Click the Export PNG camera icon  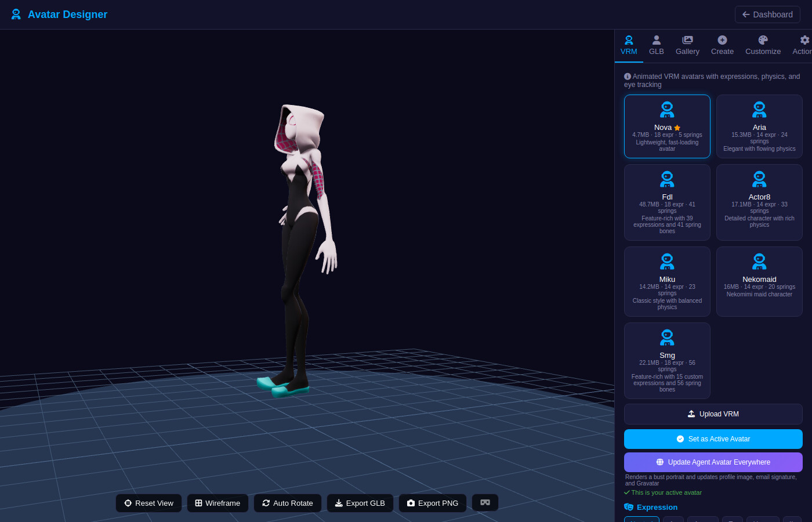(411, 503)
